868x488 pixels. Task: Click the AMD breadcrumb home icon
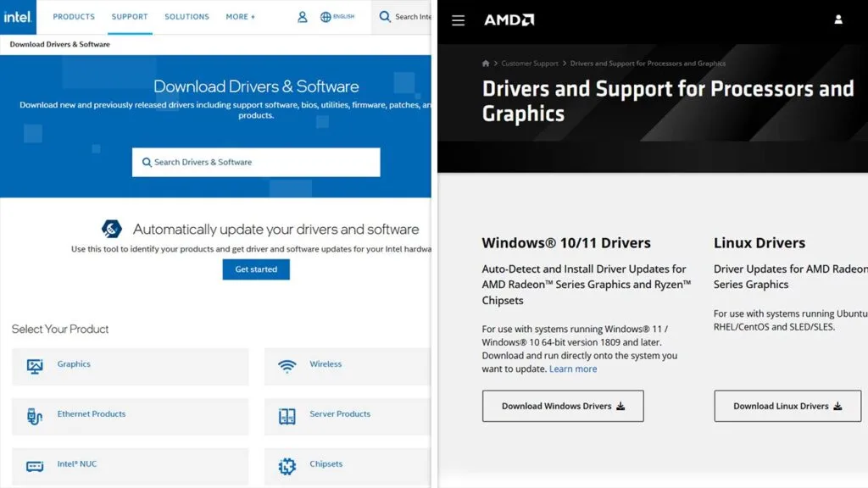pyautogui.click(x=486, y=64)
